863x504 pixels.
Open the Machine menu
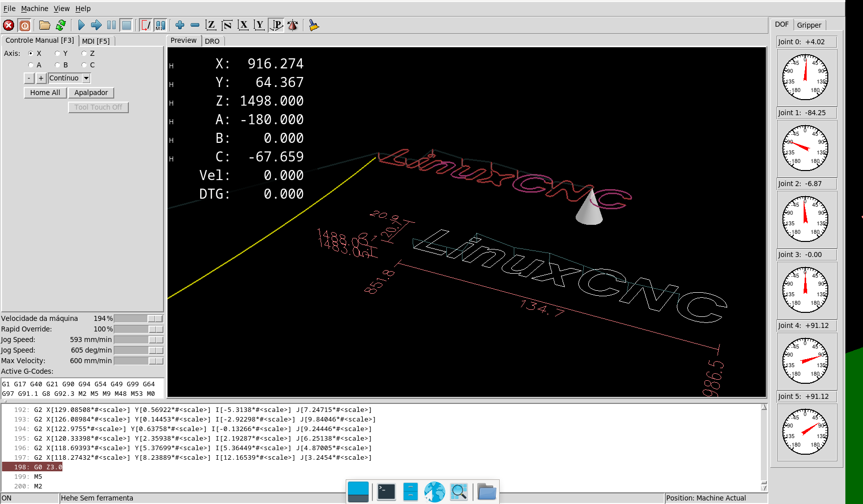coord(35,9)
